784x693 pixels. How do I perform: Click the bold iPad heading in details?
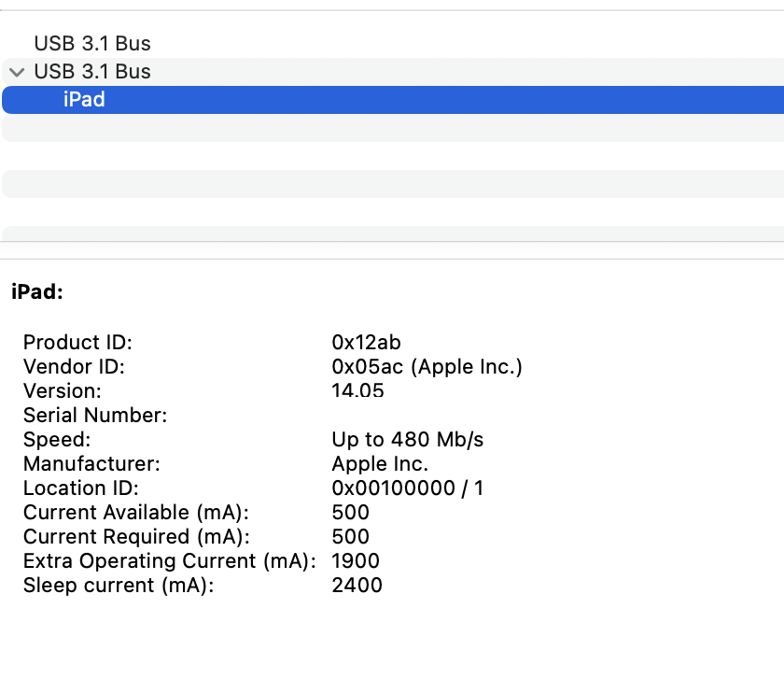(x=37, y=292)
